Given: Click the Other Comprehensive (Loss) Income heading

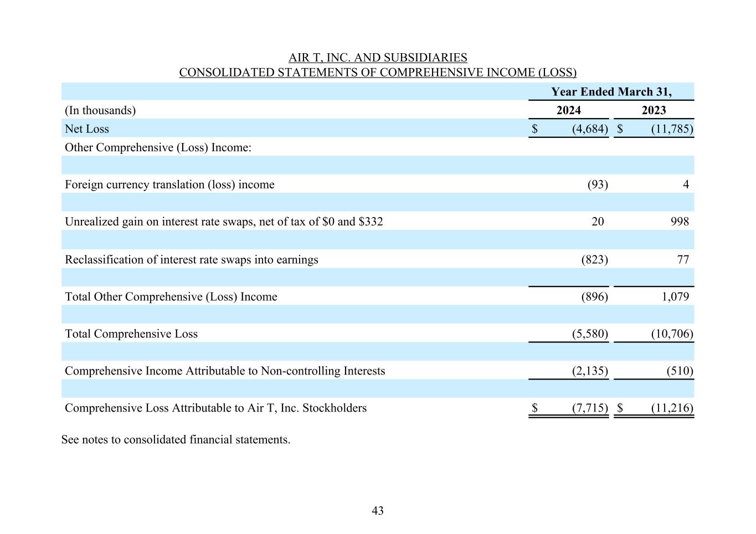Looking at the screenshot, I should [158, 147].
